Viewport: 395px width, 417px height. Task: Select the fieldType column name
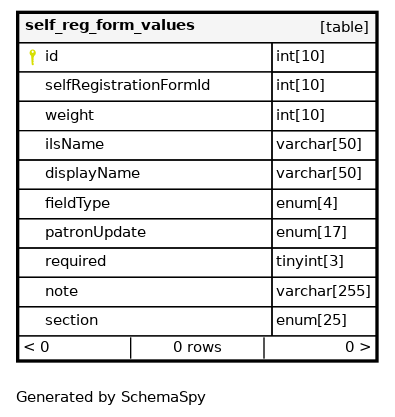point(77,203)
